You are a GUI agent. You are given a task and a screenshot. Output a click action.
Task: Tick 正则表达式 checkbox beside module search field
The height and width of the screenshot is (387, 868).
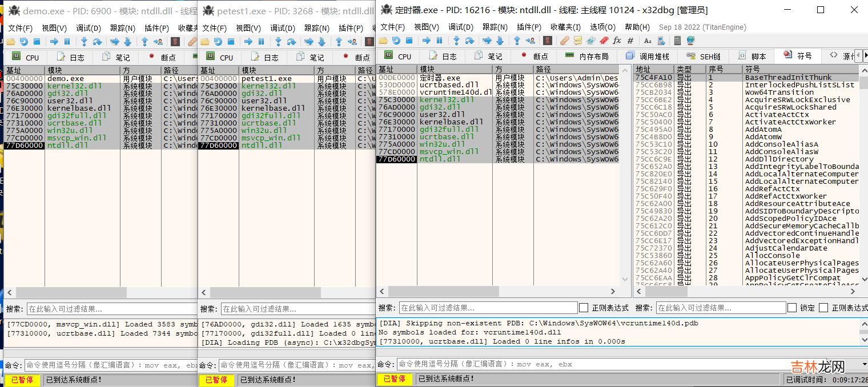coord(584,308)
